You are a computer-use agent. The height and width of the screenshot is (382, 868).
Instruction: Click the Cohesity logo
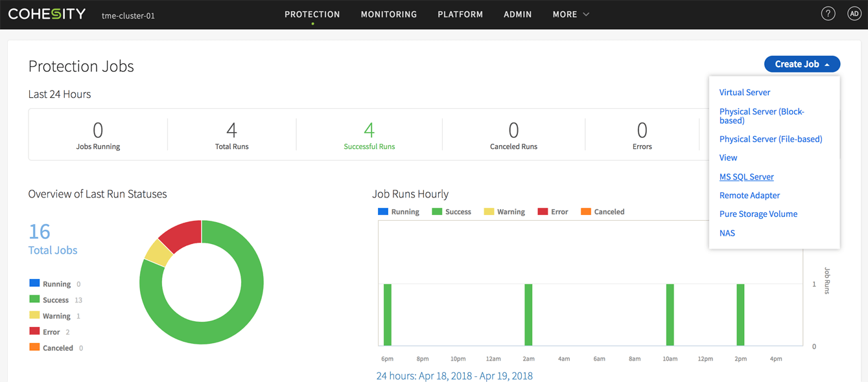47,14
